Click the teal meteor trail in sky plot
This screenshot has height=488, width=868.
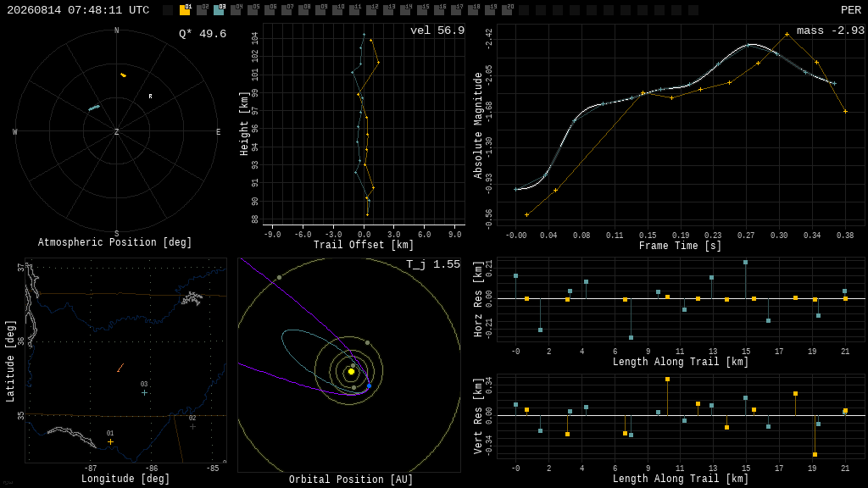pos(94,108)
